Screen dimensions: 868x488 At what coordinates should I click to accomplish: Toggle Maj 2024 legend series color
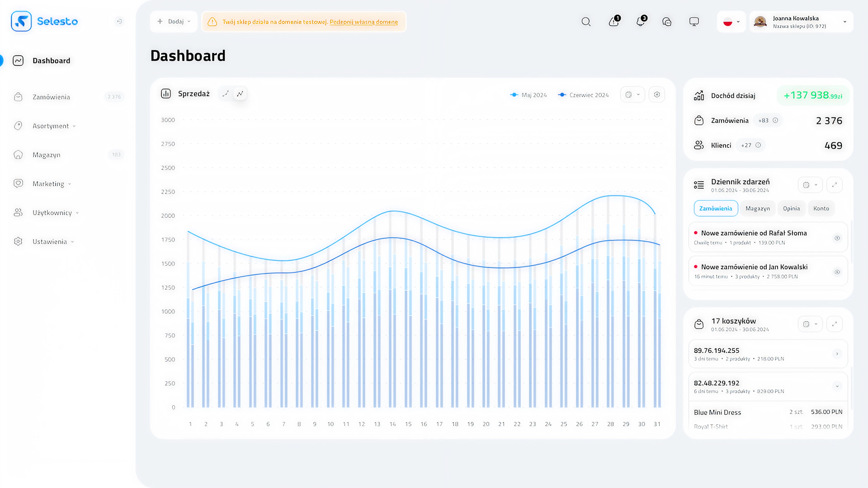(x=514, y=95)
